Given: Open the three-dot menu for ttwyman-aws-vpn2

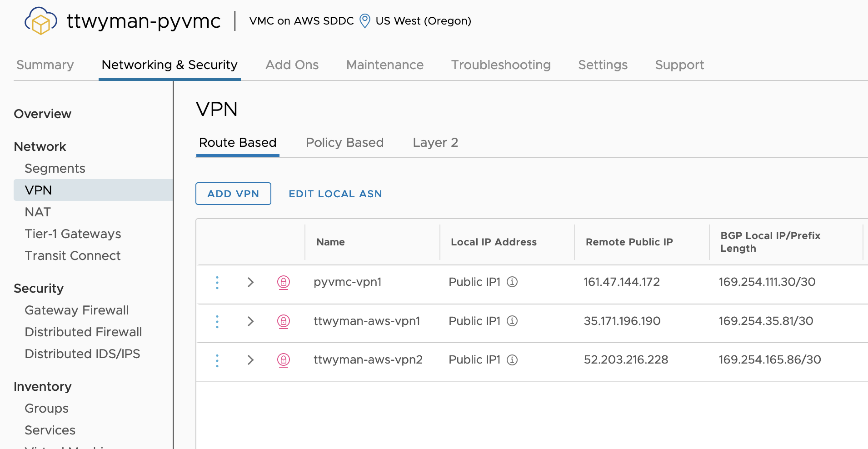Looking at the screenshot, I should coord(217,360).
